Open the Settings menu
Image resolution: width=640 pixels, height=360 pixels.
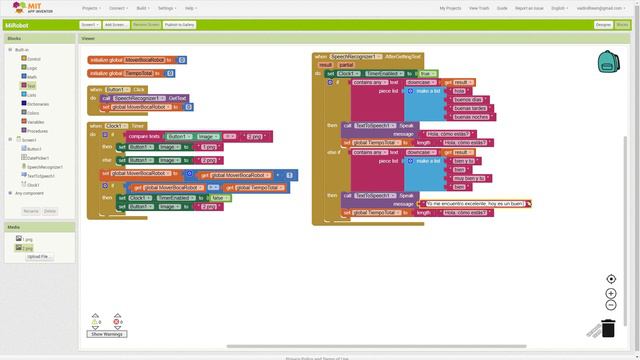click(x=167, y=8)
